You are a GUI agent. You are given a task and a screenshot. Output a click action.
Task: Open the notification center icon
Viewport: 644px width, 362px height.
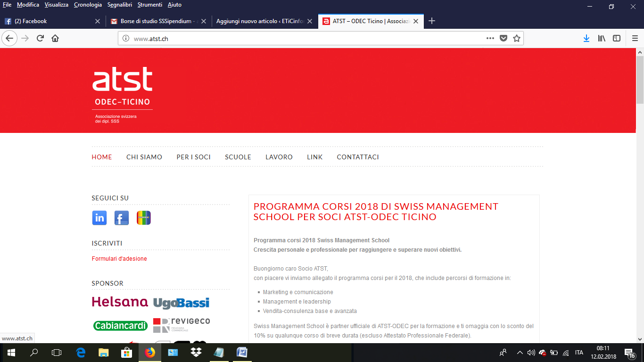(629, 353)
